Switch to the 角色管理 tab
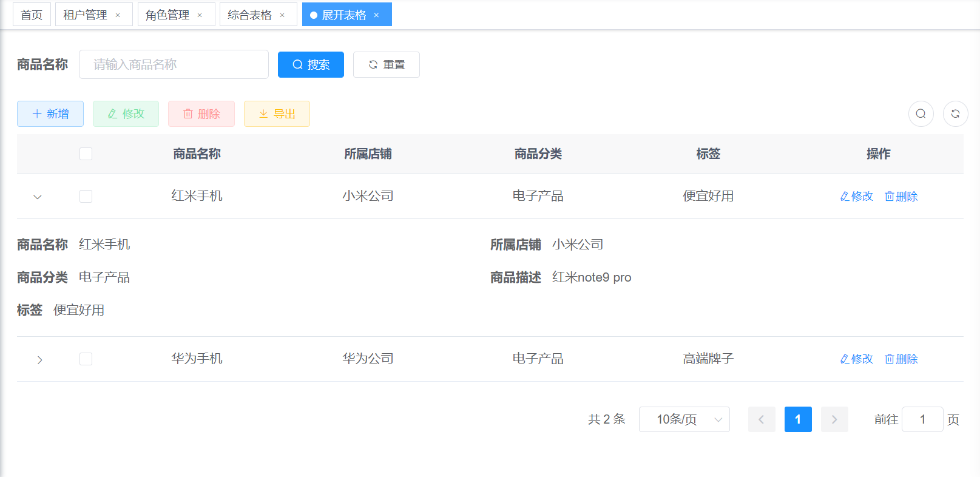Screen dimensions: 980x477 click(x=167, y=15)
